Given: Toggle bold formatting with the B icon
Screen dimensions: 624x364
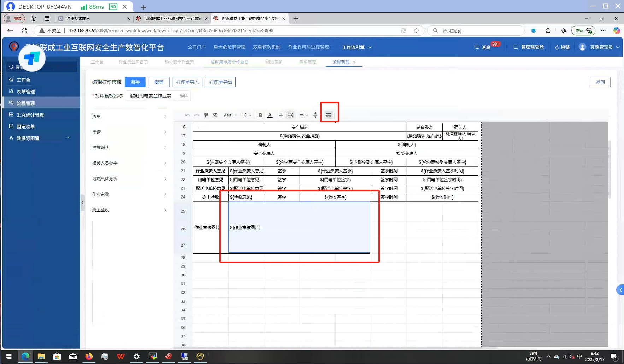Looking at the screenshot, I should coord(260,115).
